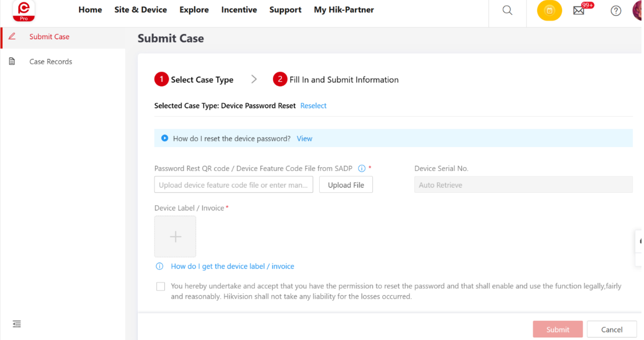The image size is (644, 340).
Task: Click the Select Case Type step label
Action: point(202,80)
